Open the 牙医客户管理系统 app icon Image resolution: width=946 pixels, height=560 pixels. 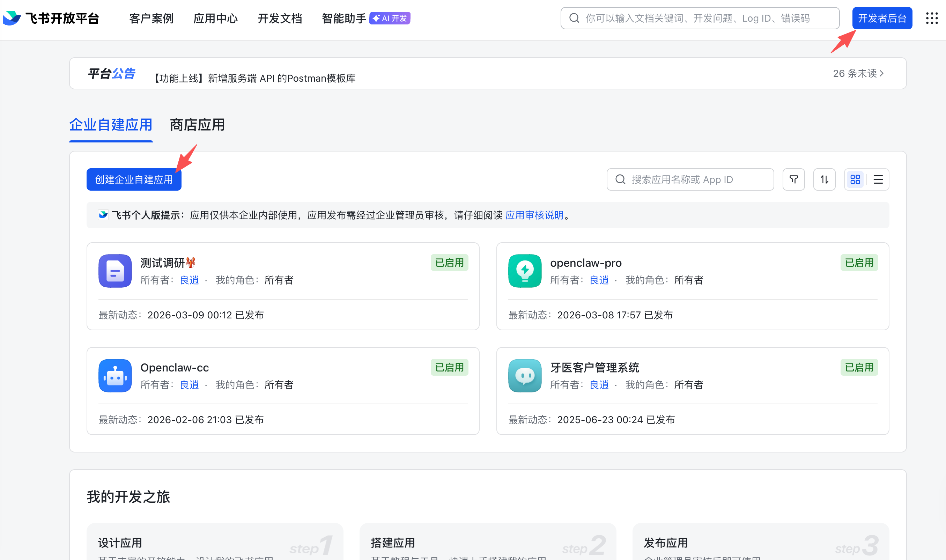click(x=525, y=376)
